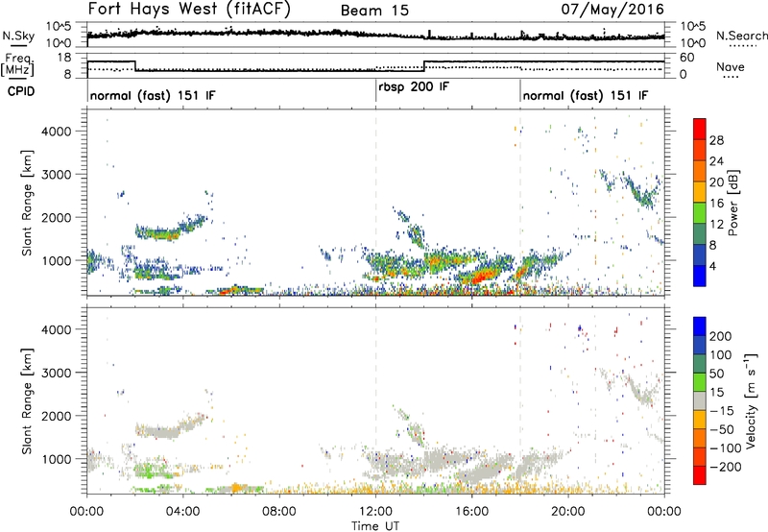Click the "08:00" time tick label
The width and height of the screenshot is (768, 532).
[279, 512]
